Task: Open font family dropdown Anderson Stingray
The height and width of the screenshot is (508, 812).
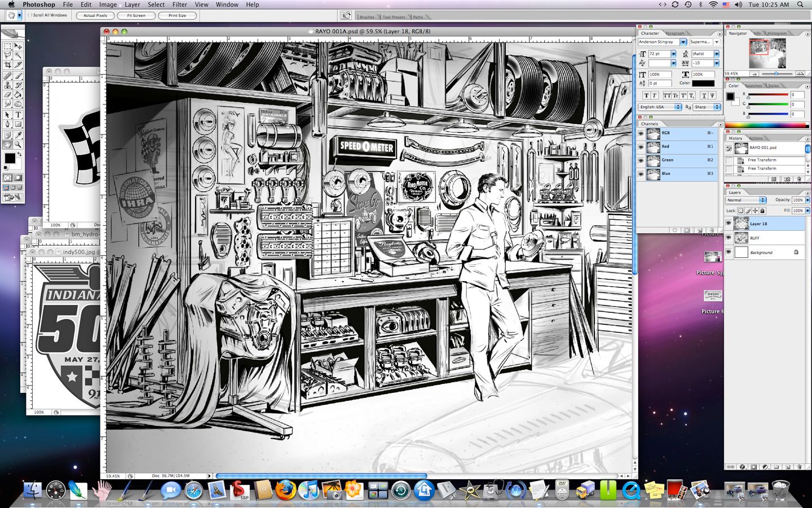Action: click(683, 42)
